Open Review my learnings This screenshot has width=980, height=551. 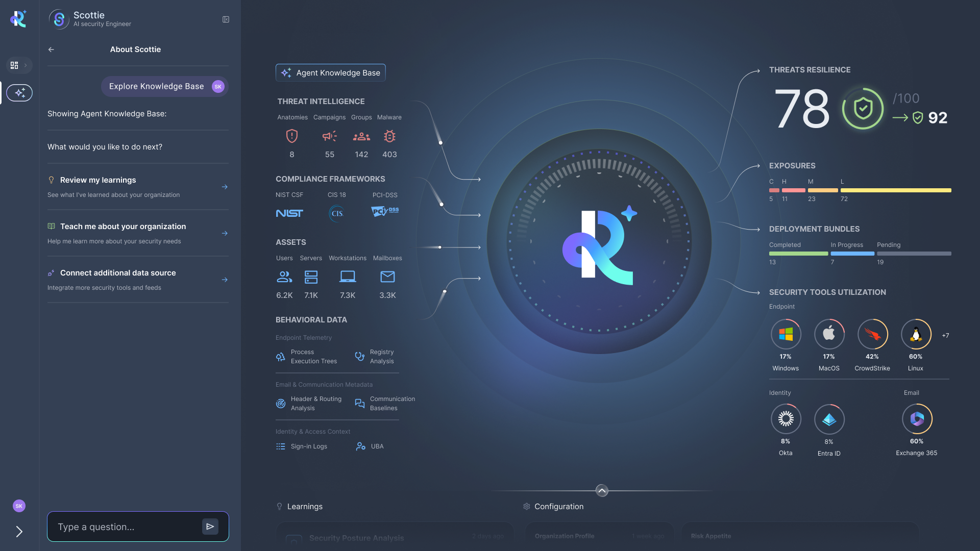coord(138,187)
